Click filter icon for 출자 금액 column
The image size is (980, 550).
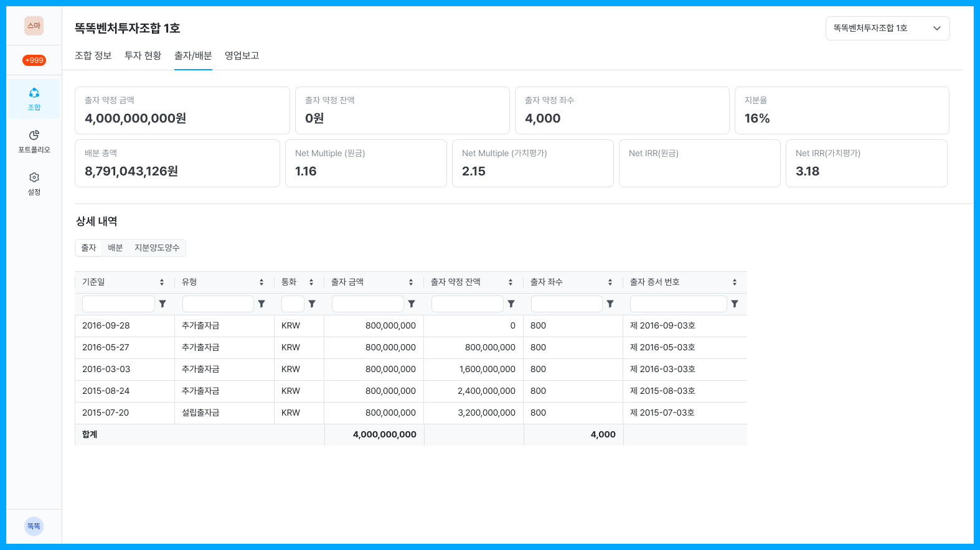click(412, 304)
